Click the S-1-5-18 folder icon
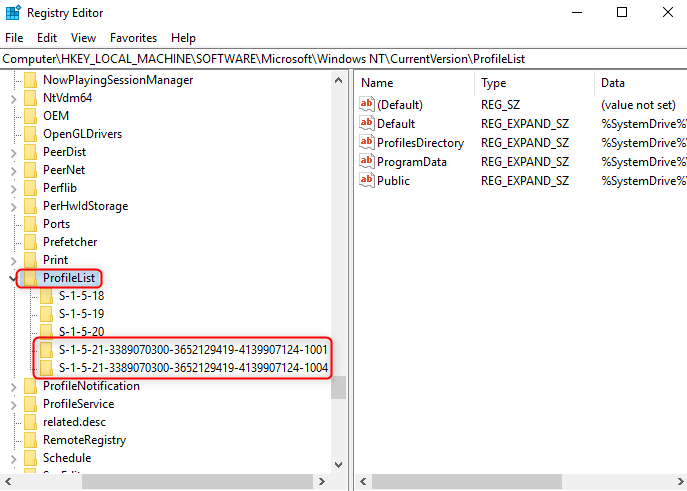This screenshot has height=491, width=687. [45, 295]
